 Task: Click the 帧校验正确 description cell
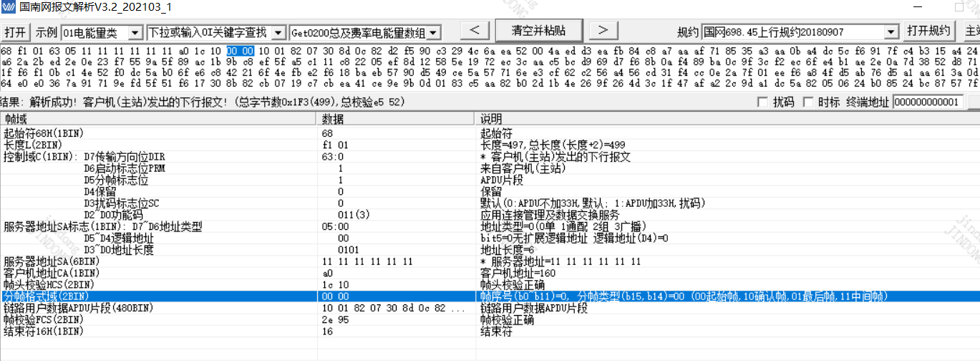tap(507, 319)
